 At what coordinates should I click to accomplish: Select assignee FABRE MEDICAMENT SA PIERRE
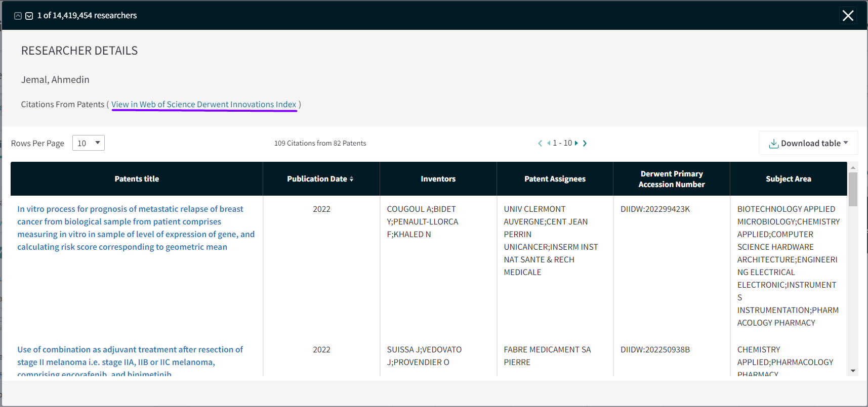547,356
